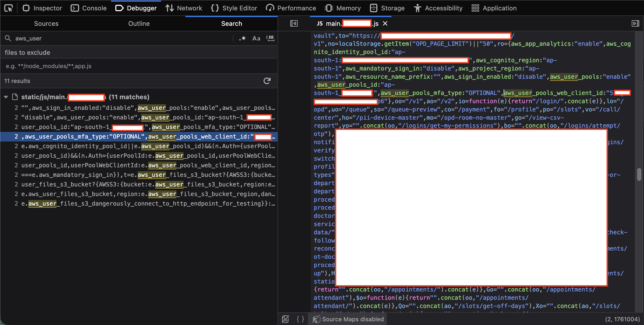This screenshot has height=325, width=644.
Task: Select result e.aws_user_files_s3_bucket,region line
Action: tap(139, 194)
